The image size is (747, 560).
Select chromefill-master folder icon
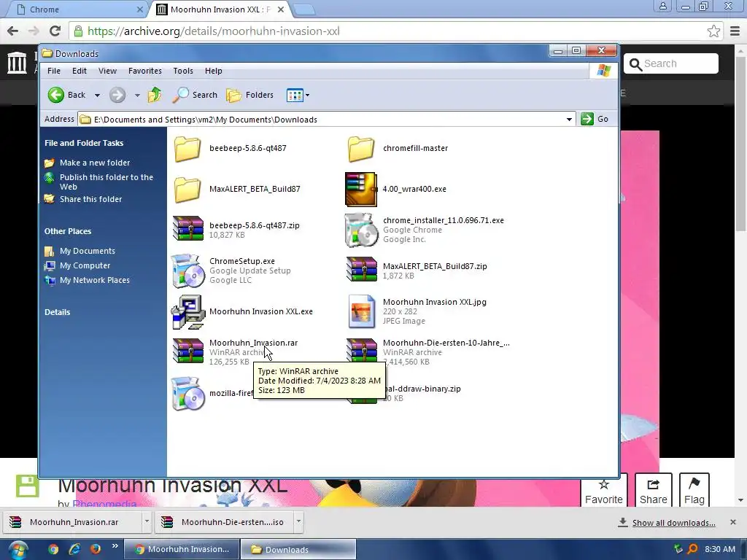coord(360,148)
